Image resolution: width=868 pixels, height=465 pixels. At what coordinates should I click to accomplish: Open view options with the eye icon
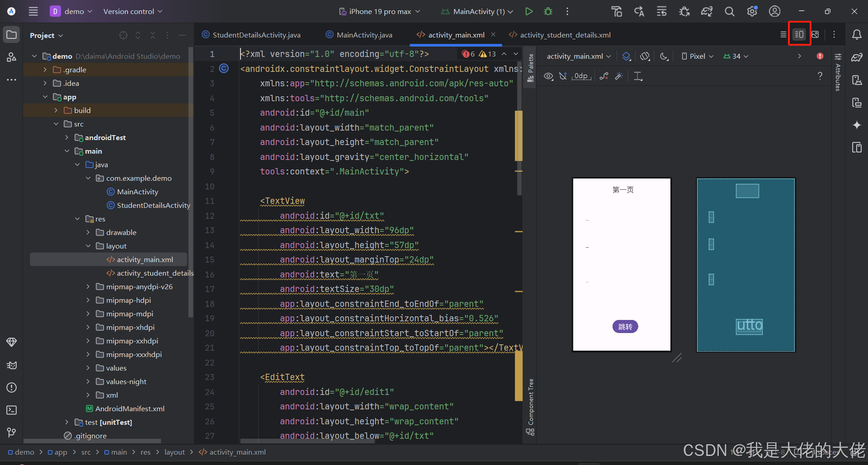[548, 76]
